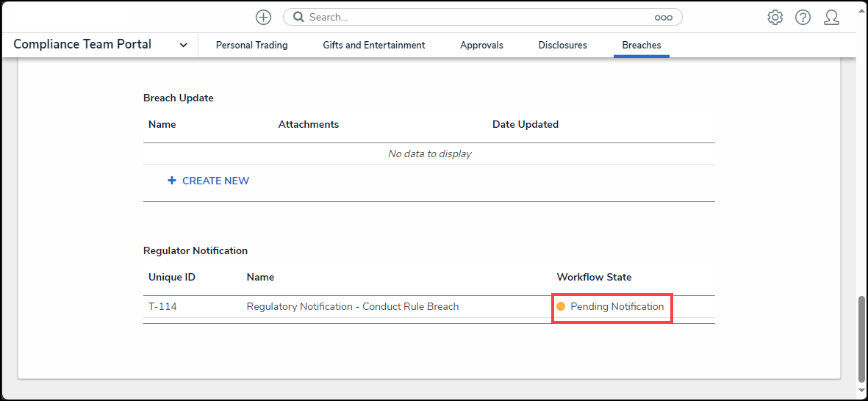The height and width of the screenshot is (401, 868).
Task: Click the plus circle create icon
Action: 264,17
